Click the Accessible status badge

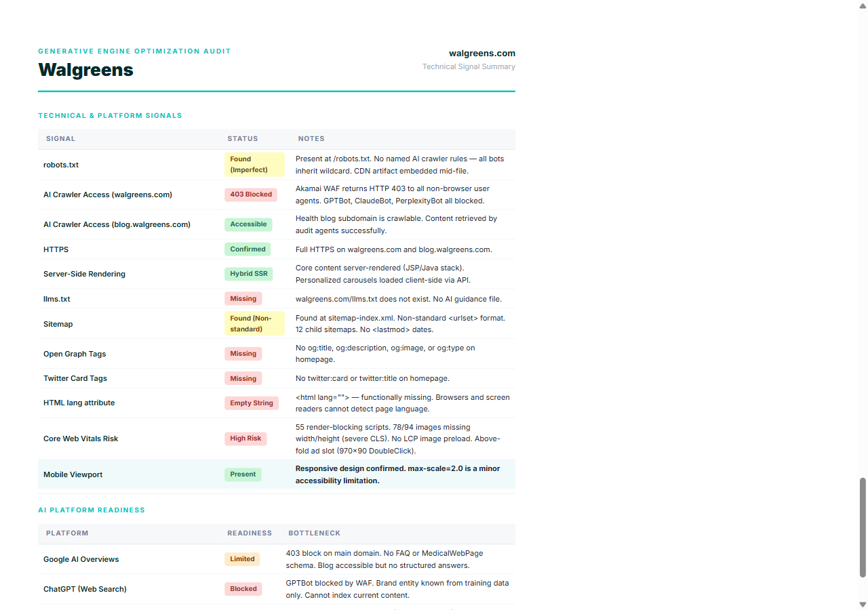tap(248, 224)
